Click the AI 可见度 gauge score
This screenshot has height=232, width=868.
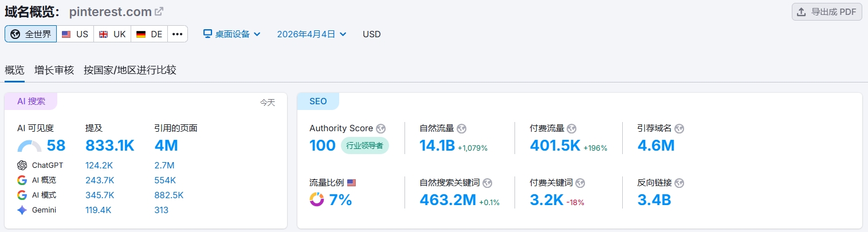point(56,146)
